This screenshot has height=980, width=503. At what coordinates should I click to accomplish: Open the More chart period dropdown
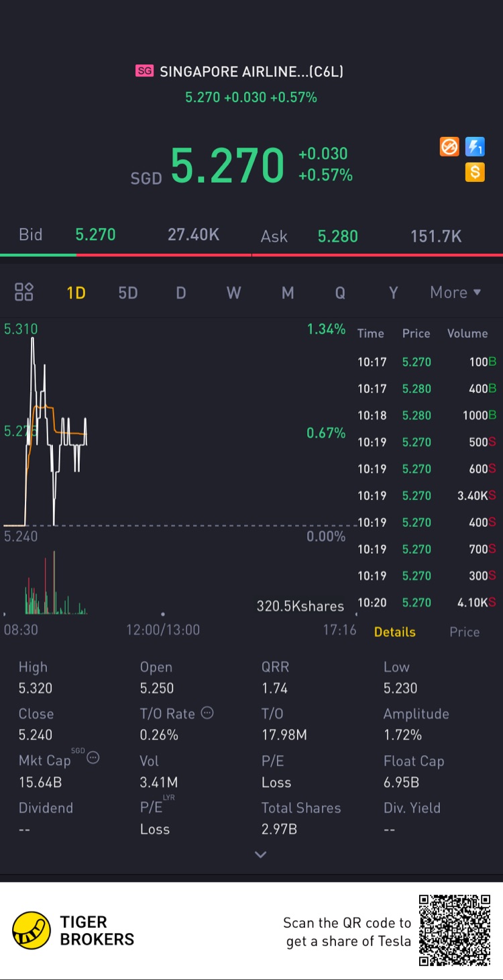coord(455,293)
